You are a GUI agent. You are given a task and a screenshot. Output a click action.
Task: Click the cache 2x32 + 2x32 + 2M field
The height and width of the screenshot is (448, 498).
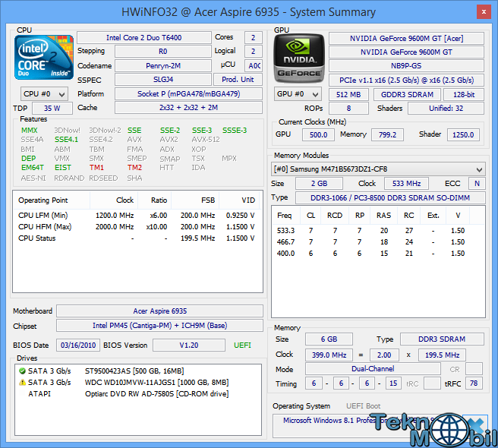tap(189, 107)
